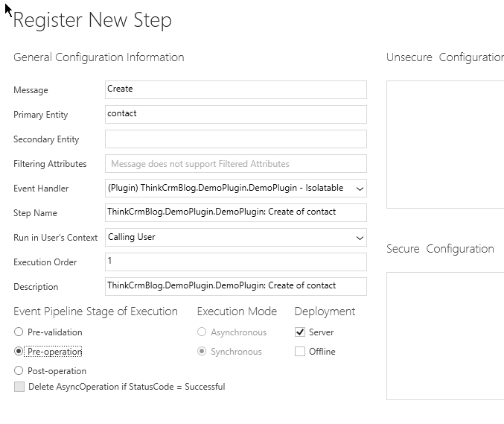Select the Synchronous execution mode
This screenshot has height=424, width=504.
point(202,351)
